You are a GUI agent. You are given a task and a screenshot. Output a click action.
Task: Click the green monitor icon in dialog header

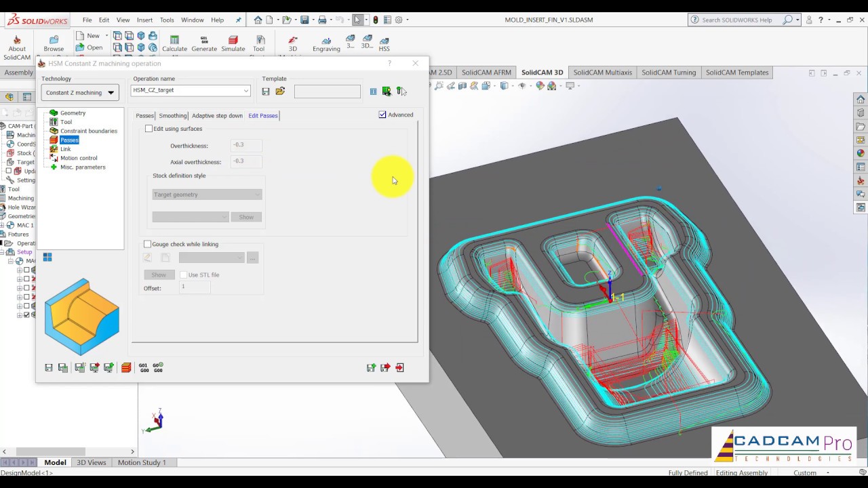tap(387, 91)
